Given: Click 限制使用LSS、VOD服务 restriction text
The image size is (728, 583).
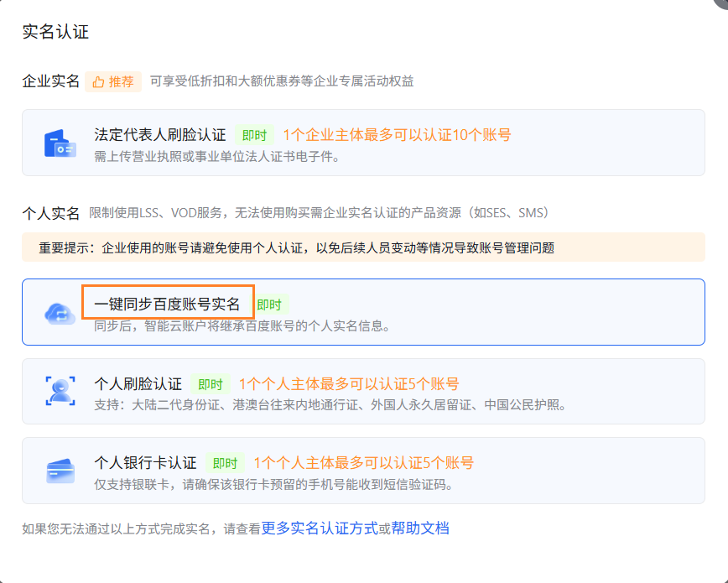Looking at the screenshot, I should tap(320, 213).
